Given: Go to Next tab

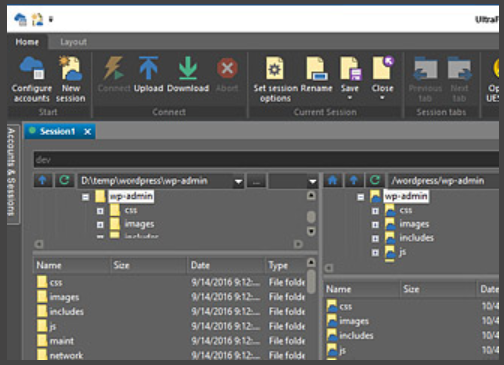Looking at the screenshot, I should [459, 79].
